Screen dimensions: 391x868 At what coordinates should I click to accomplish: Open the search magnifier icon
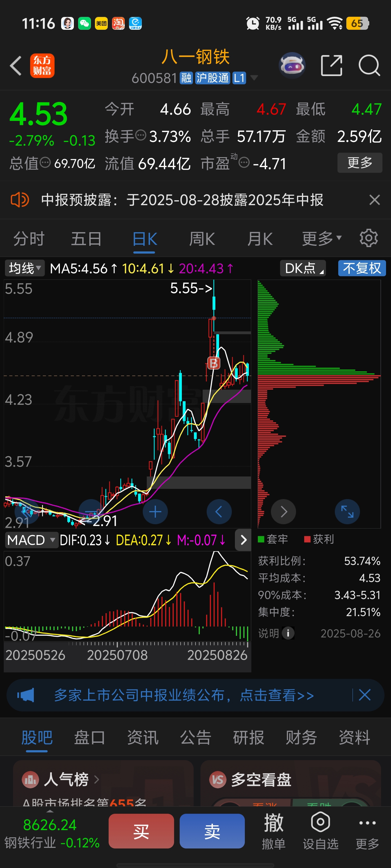369,65
